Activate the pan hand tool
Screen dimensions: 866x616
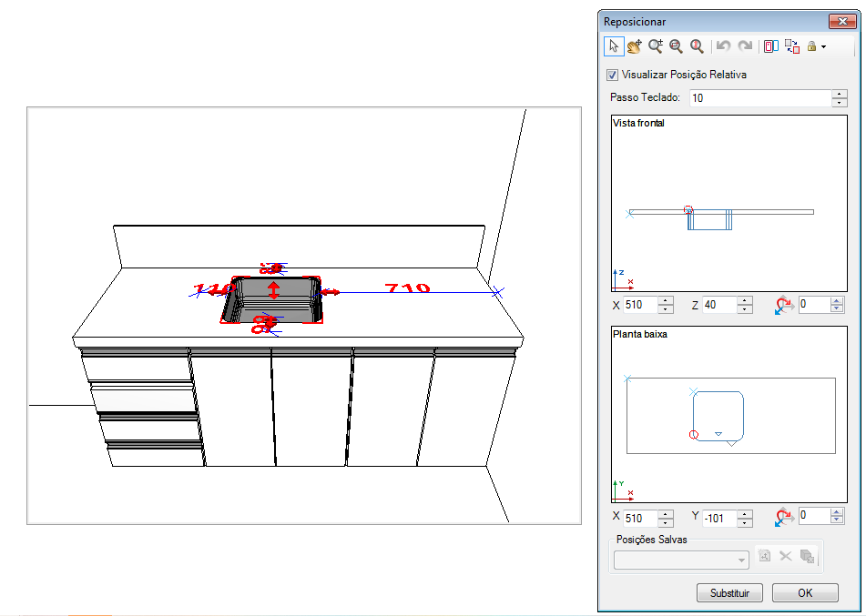(634, 46)
